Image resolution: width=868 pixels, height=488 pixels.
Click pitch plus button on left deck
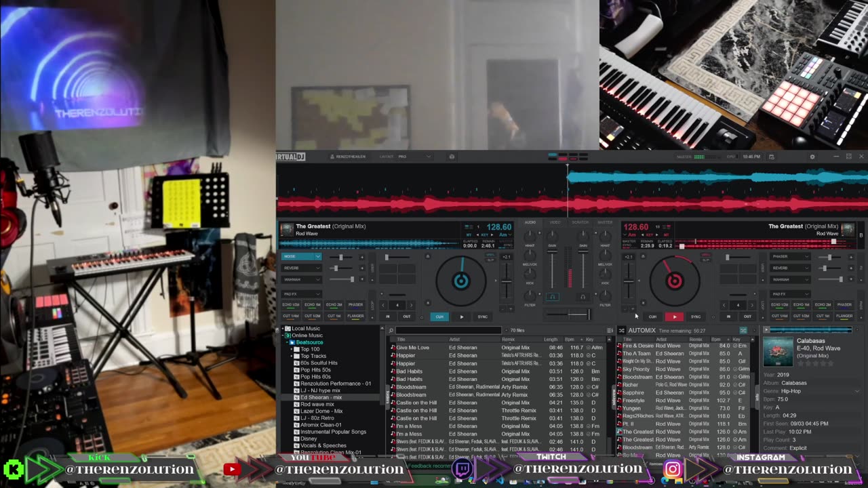pyautogui.click(x=511, y=308)
